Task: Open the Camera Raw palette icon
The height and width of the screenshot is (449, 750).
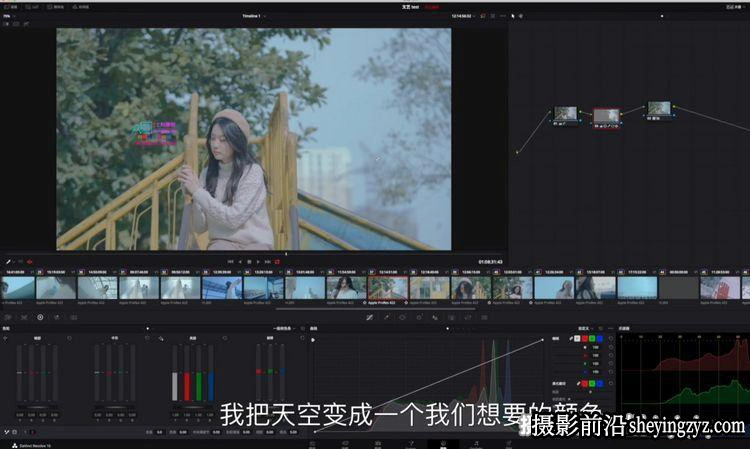Action: tap(8, 317)
